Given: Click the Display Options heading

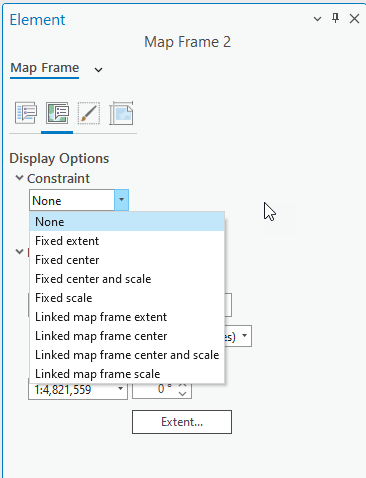Looking at the screenshot, I should (59, 158).
